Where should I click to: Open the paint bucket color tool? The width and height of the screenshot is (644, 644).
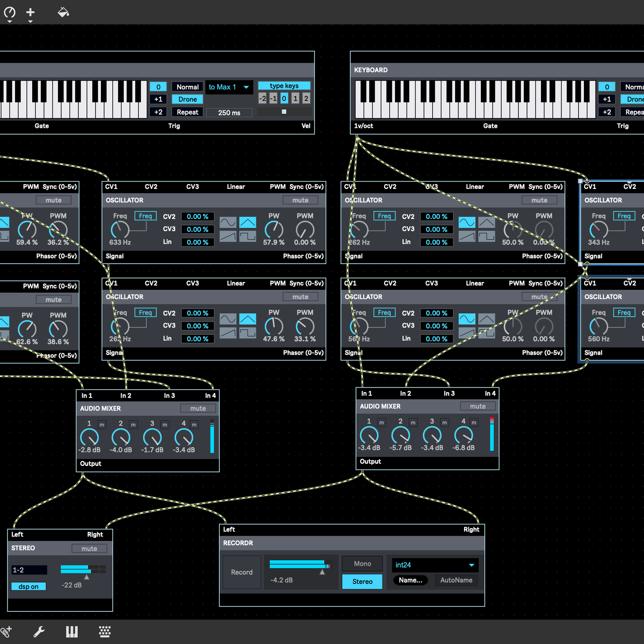[63, 12]
